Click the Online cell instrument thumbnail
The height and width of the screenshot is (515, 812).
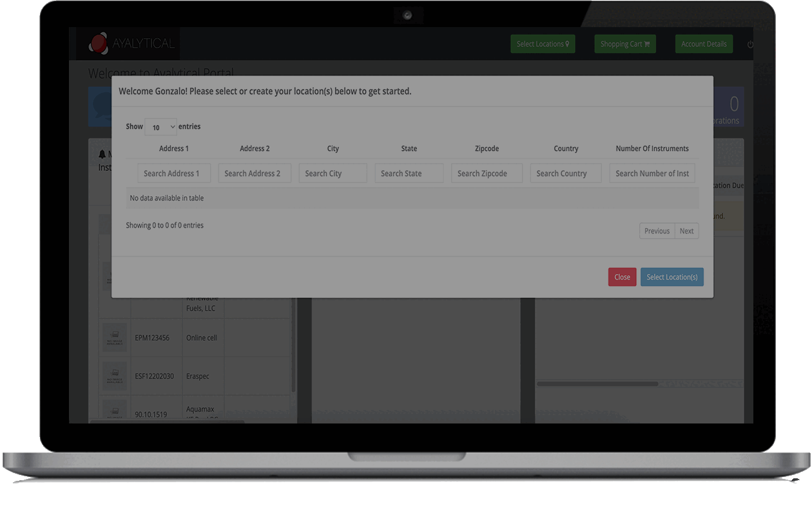115,337
